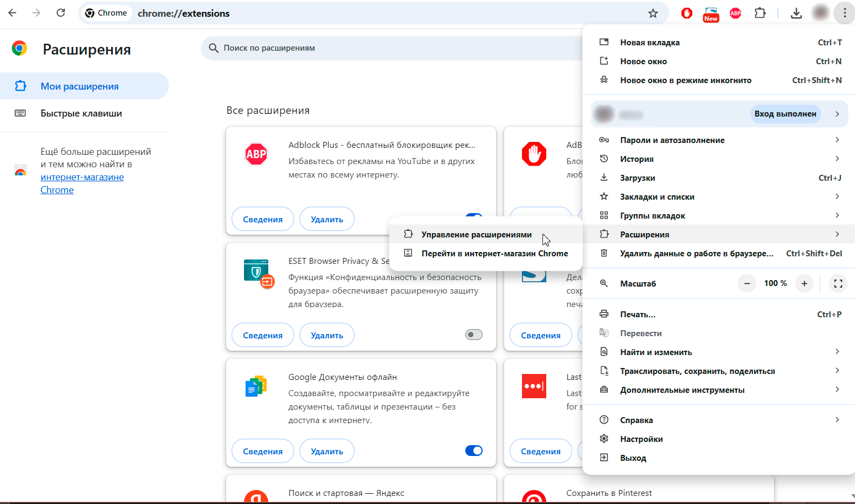This screenshot has height=504, width=855.
Task: Open the extensions puzzle icon in toolbar
Action: coord(760,13)
